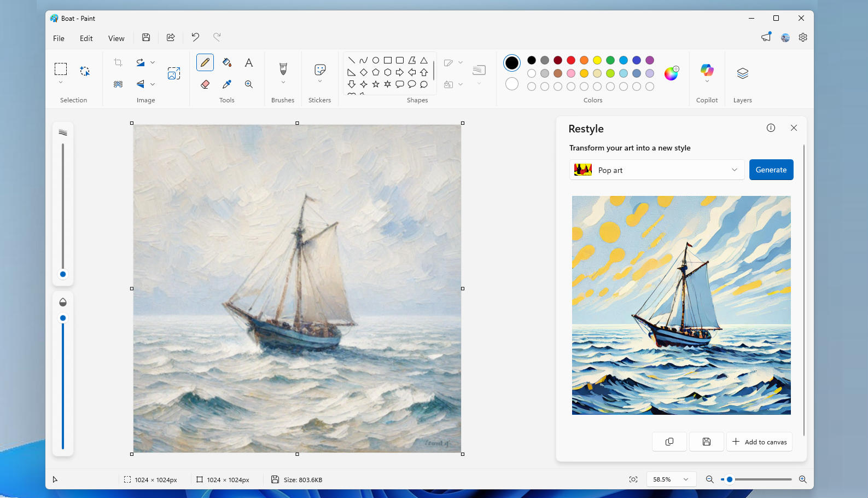Image resolution: width=868 pixels, height=498 pixels.
Task: Select the Magnifier tool
Action: (x=249, y=84)
